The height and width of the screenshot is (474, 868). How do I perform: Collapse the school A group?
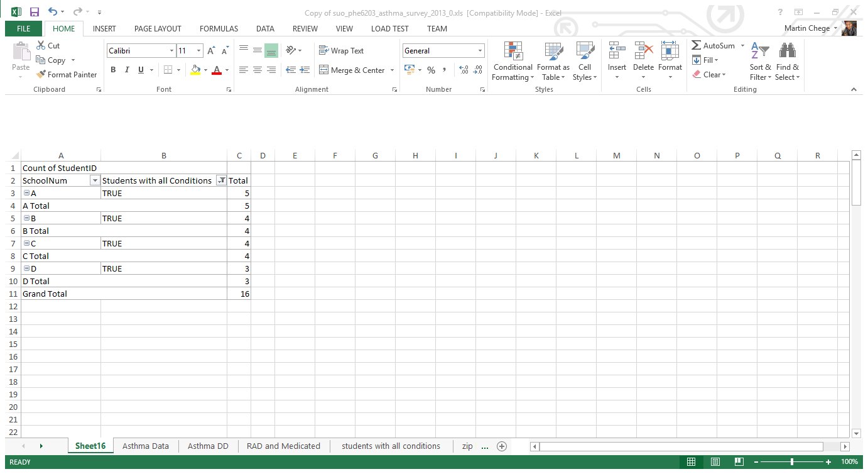tap(26, 193)
